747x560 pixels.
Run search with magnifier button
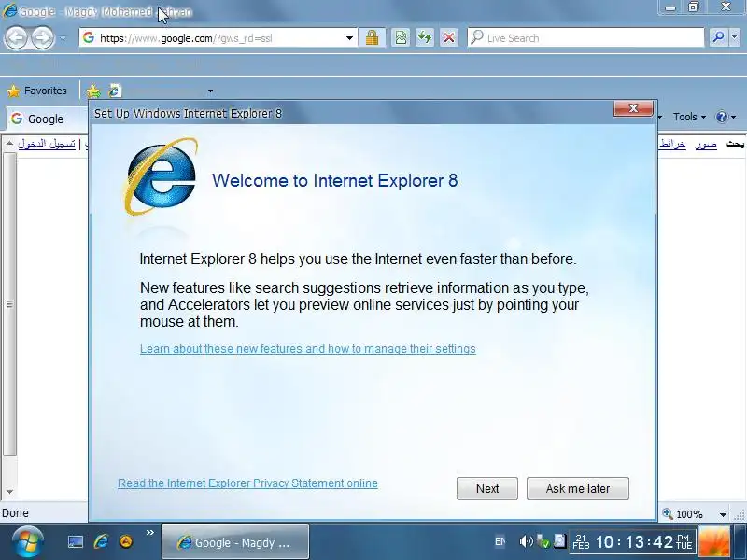pos(718,37)
